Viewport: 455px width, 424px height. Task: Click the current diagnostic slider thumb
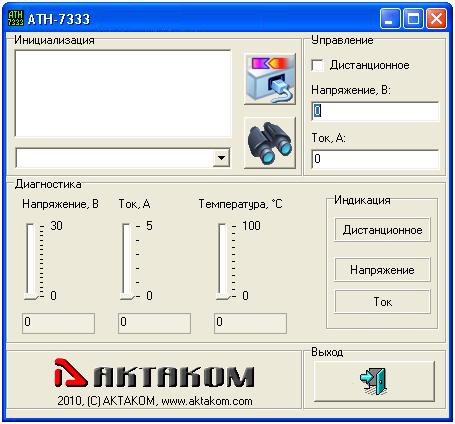127,296
